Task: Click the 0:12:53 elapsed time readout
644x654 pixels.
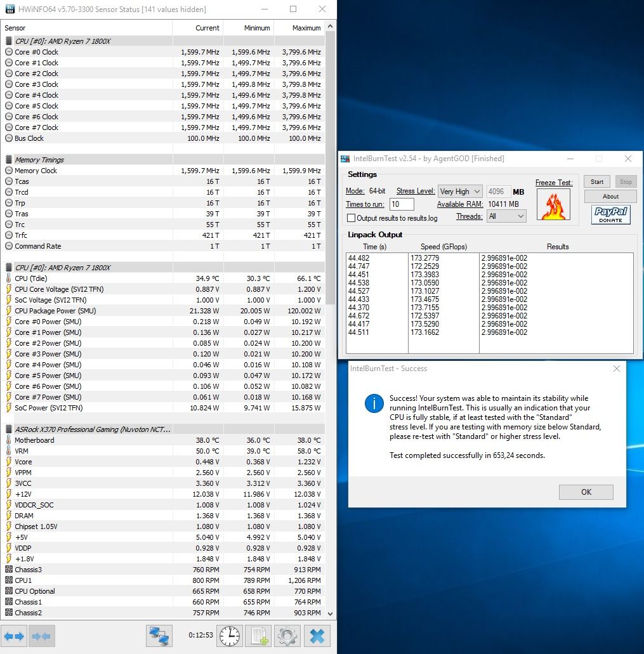Action: pos(200,635)
